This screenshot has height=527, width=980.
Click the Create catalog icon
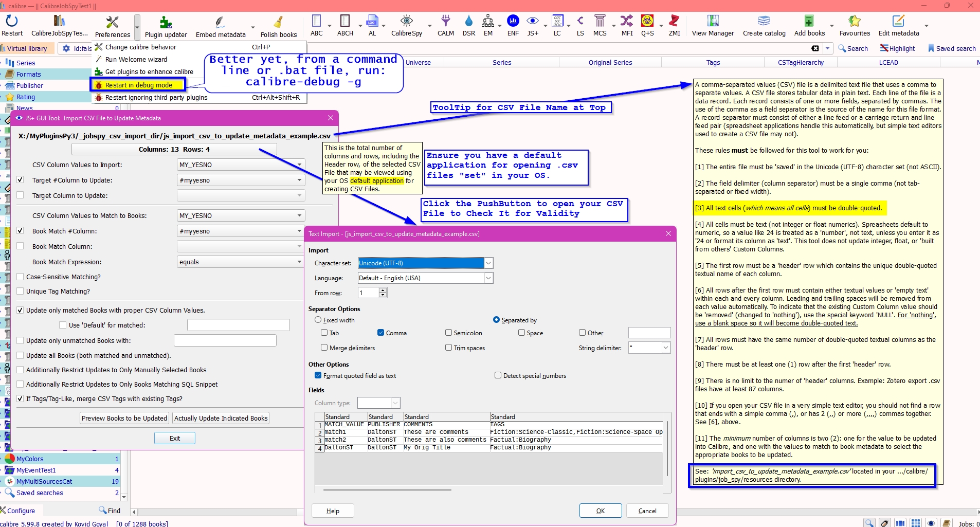tap(764, 21)
